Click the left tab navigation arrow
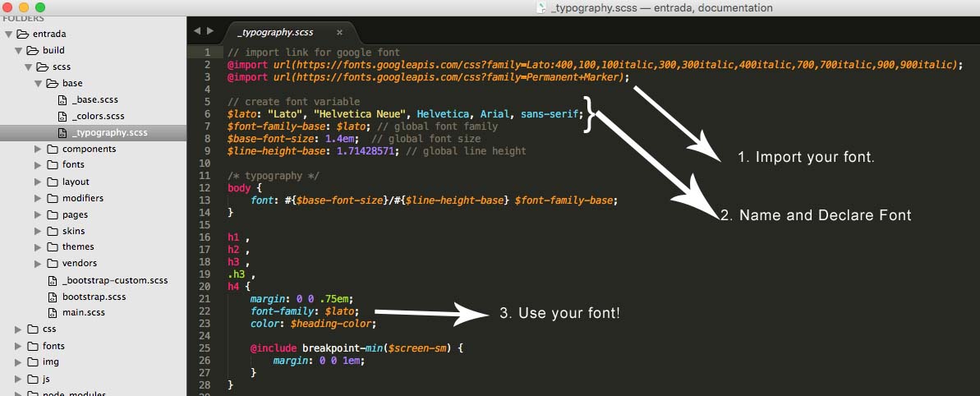This screenshot has height=396, width=980. [x=197, y=31]
